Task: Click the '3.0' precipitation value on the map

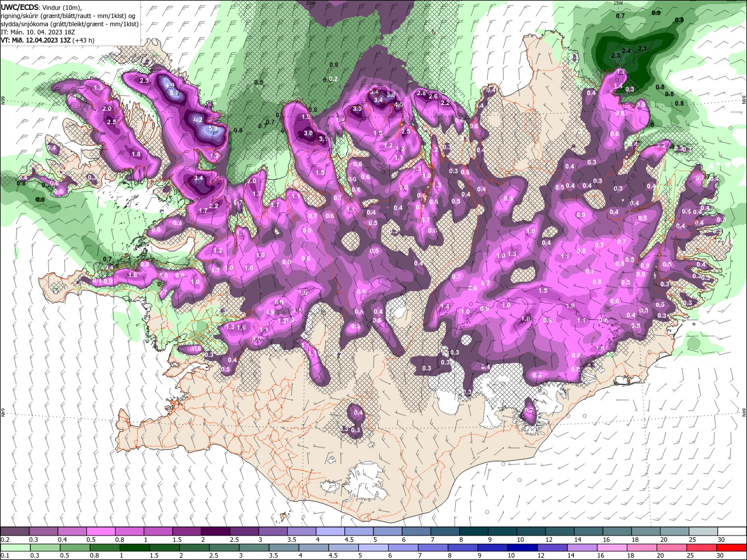Action: tap(309, 133)
